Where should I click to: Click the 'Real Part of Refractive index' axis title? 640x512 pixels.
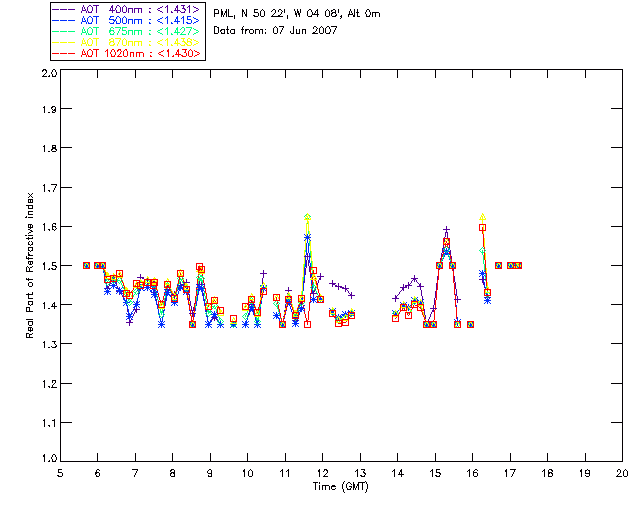(x=30, y=265)
